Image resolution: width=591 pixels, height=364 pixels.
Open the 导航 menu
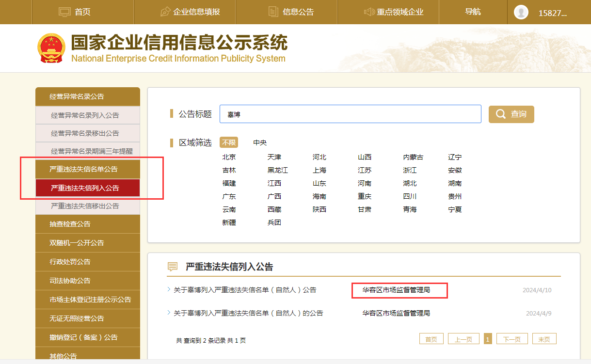tap(473, 12)
